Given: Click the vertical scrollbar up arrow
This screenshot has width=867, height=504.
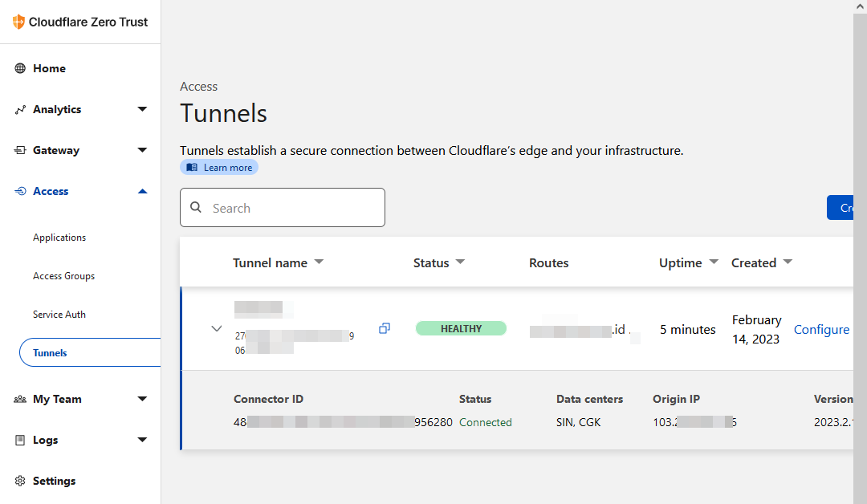Looking at the screenshot, I should click(860, 6).
